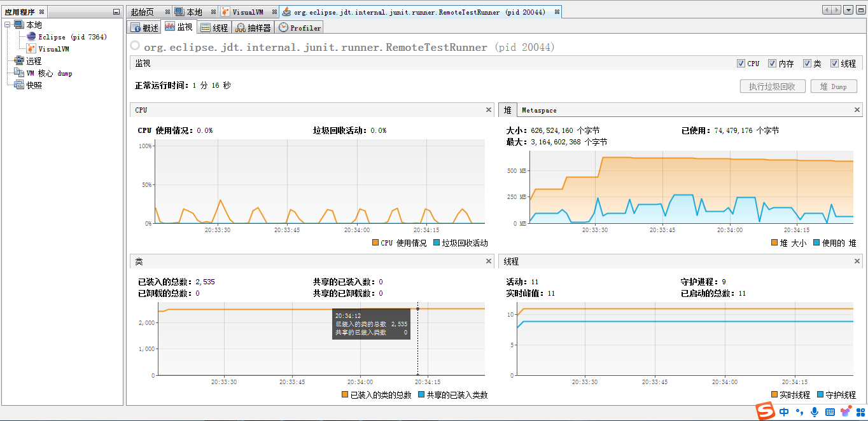Click the 20:34:12 marker on classes chart
868x421 pixels.
click(x=417, y=309)
